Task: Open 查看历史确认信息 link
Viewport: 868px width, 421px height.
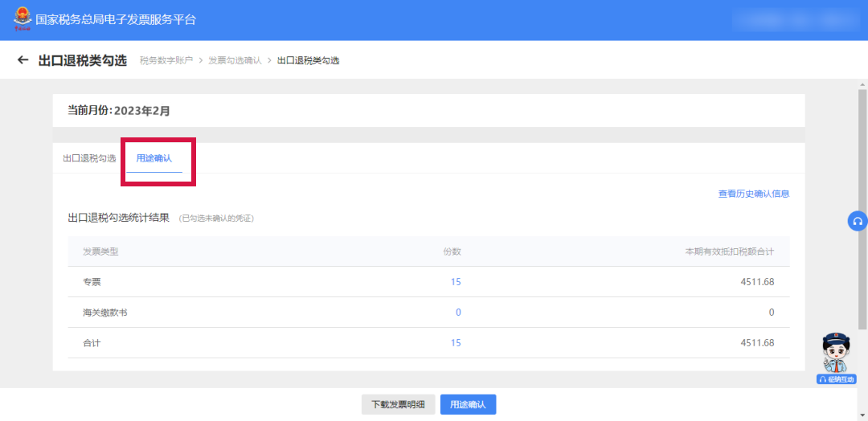Action: pyautogui.click(x=753, y=194)
